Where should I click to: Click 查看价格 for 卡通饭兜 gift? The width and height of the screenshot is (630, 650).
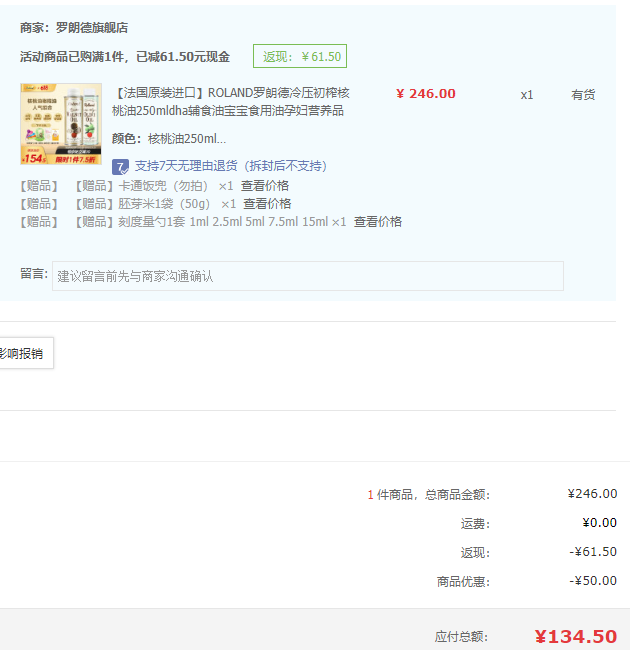pos(265,186)
